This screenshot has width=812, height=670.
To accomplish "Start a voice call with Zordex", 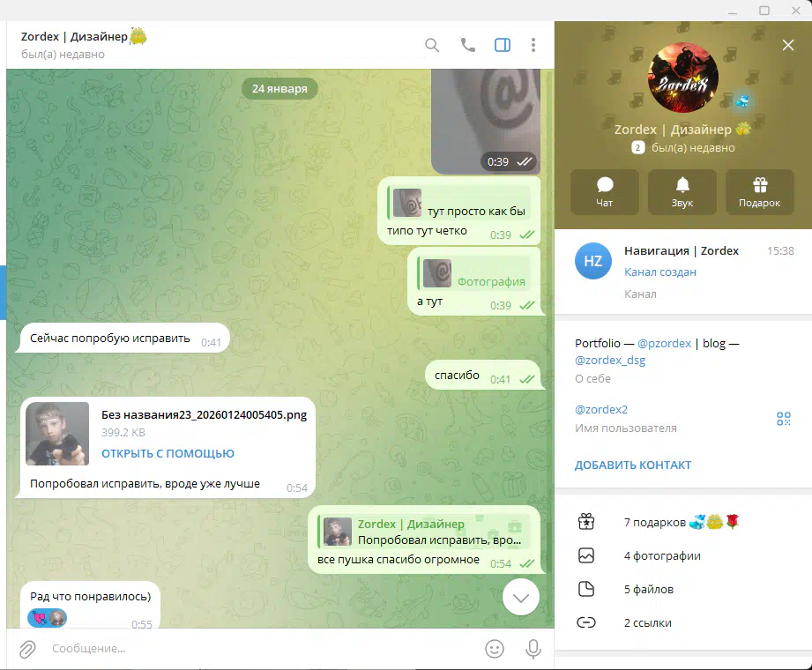I will tap(468, 45).
